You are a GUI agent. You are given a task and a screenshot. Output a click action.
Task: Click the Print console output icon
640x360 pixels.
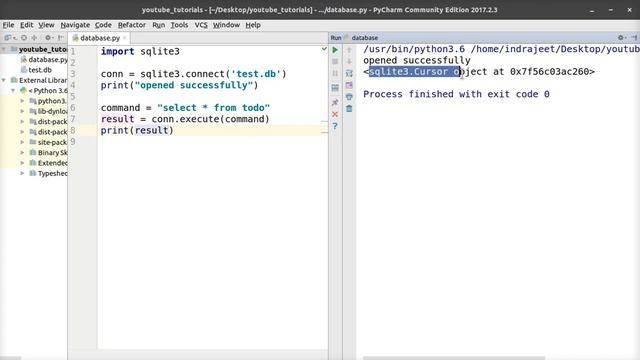click(349, 97)
